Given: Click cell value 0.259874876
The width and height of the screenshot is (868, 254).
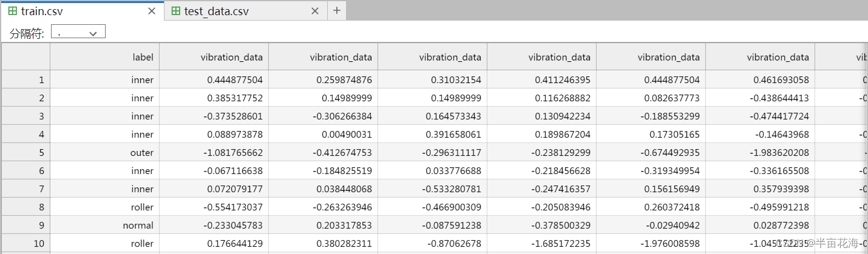Looking at the screenshot, I should click(323, 79).
